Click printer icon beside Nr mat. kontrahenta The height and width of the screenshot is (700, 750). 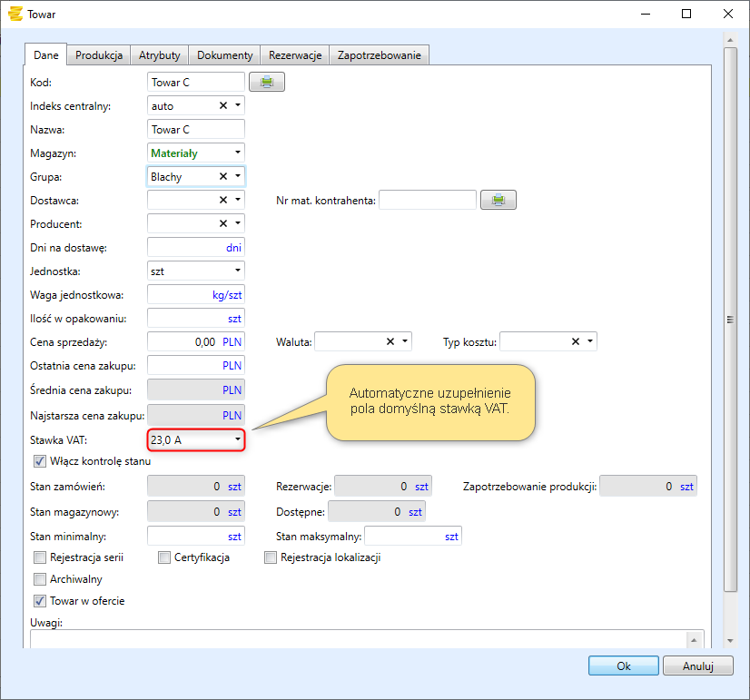[498, 200]
